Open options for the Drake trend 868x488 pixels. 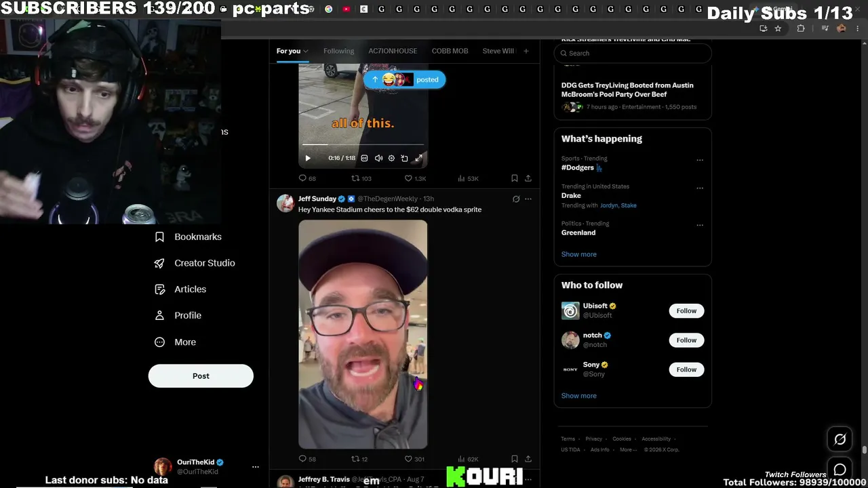tap(700, 188)
